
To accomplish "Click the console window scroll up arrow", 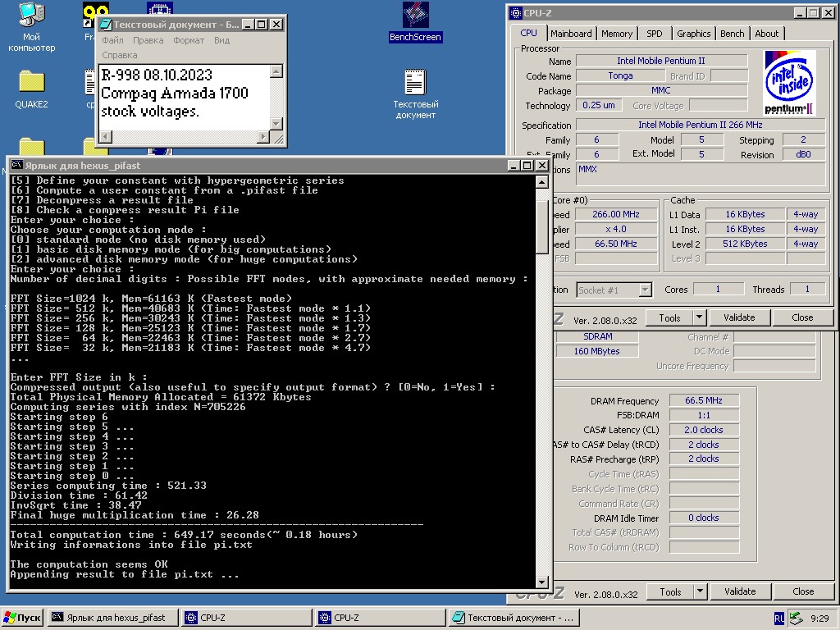I will click(x=541, y=182).
